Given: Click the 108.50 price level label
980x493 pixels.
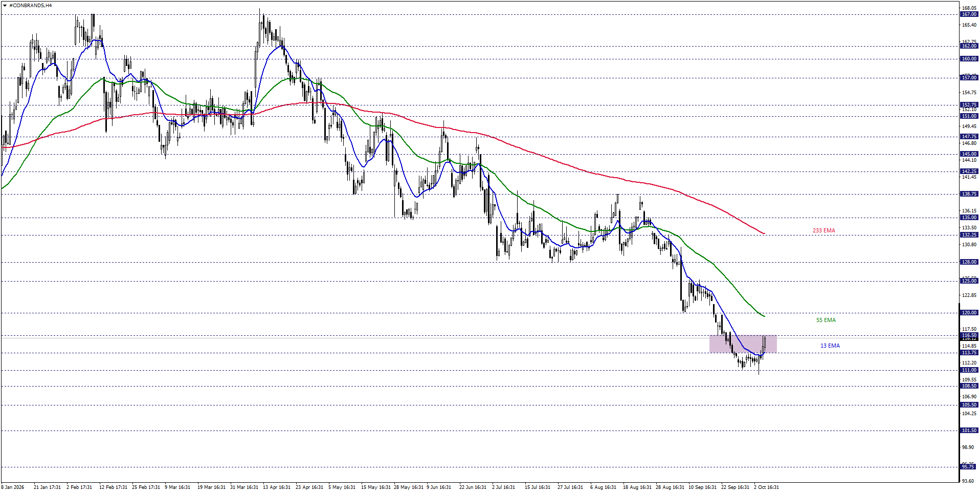Looking at the screenshot, I should click(x=969, y=386).
